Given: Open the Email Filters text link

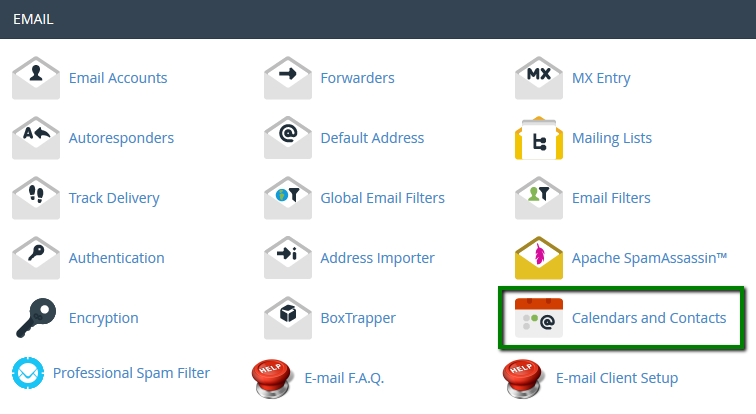Looking at the screenshot, I should pos(610,198).
